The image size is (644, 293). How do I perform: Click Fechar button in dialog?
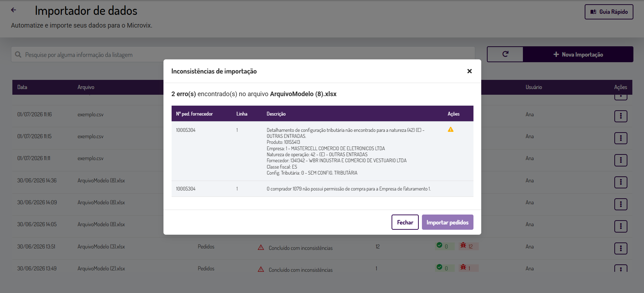coord(405,222)
